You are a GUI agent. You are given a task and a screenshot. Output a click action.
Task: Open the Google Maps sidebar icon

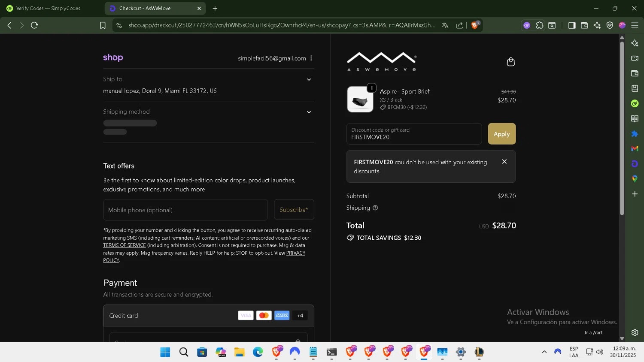pos(635,178)
